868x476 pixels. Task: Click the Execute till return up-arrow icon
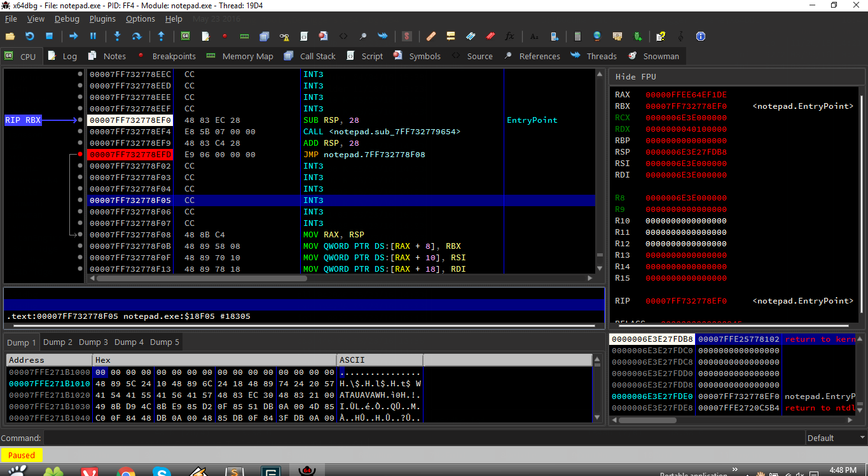tap(161, 36)
